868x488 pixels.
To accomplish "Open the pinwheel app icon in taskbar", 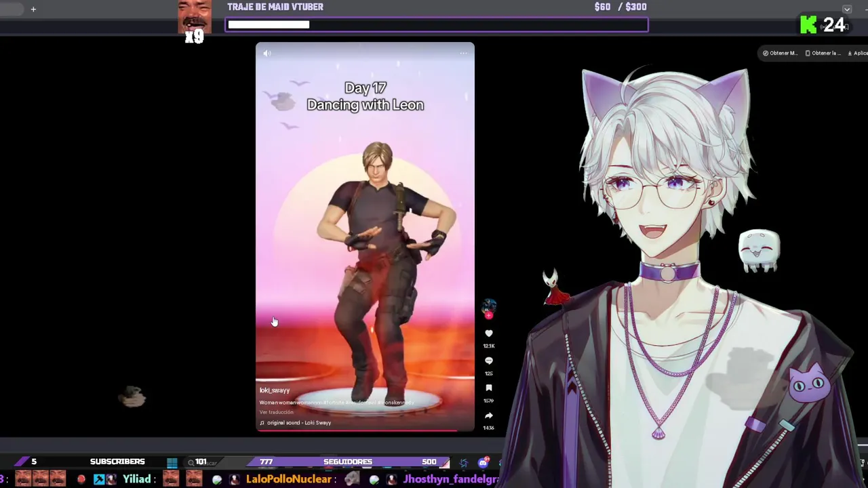I will tap(464, 463).
